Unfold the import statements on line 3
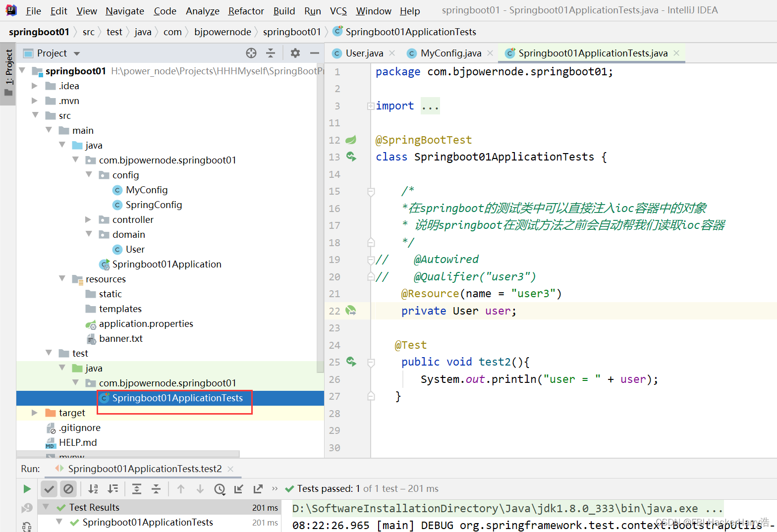Viewport: 777px width, 532px height. [370, 106]
